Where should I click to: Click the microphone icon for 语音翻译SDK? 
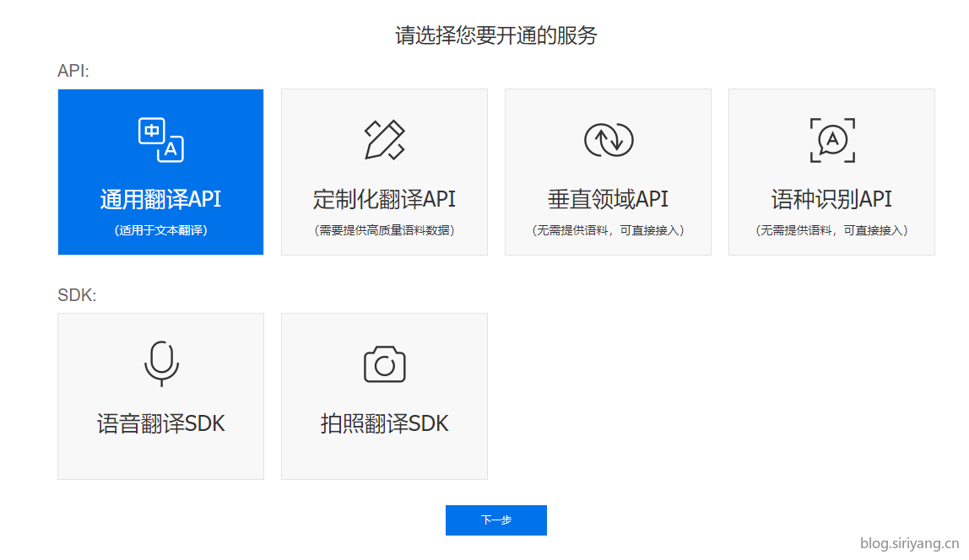160,364
